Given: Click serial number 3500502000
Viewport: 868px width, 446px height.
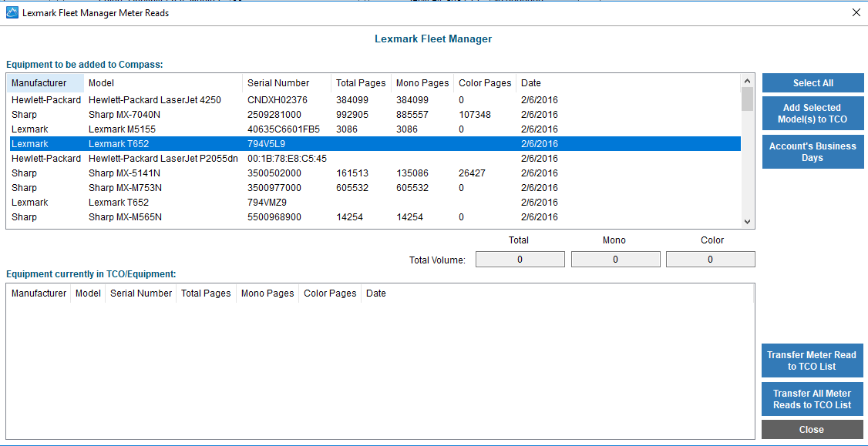Looking at the screenshot, I should 274,173.
